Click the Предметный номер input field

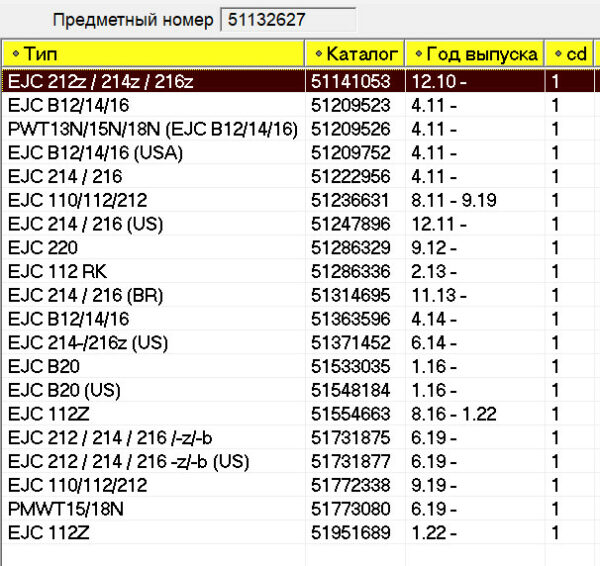pyautogui.click(x=288, y=20)
